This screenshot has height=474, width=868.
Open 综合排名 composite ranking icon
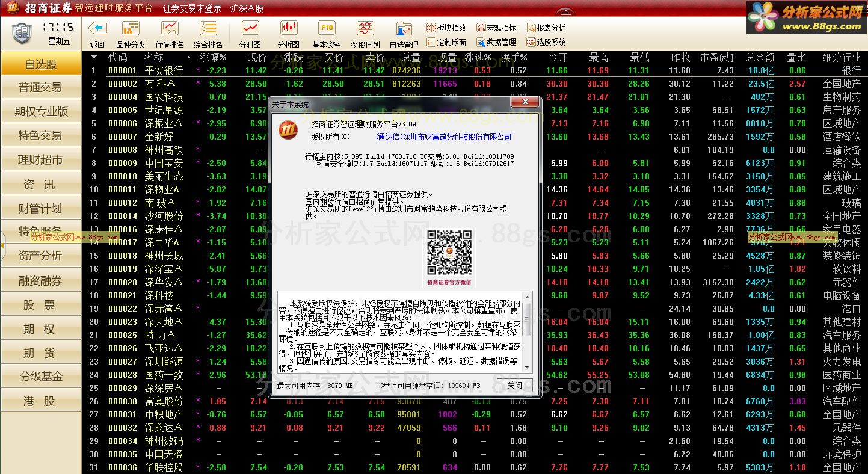[x=208, y=28]
